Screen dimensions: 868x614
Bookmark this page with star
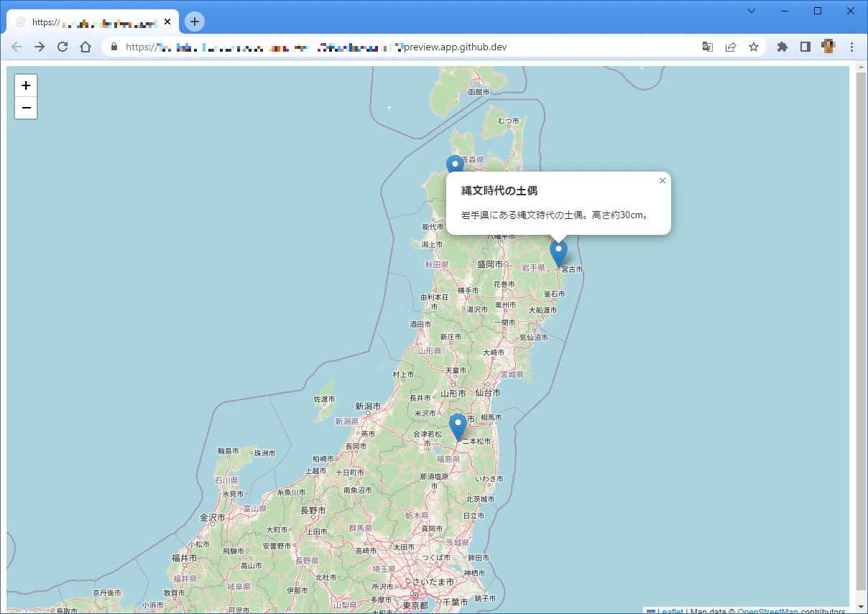754,47
